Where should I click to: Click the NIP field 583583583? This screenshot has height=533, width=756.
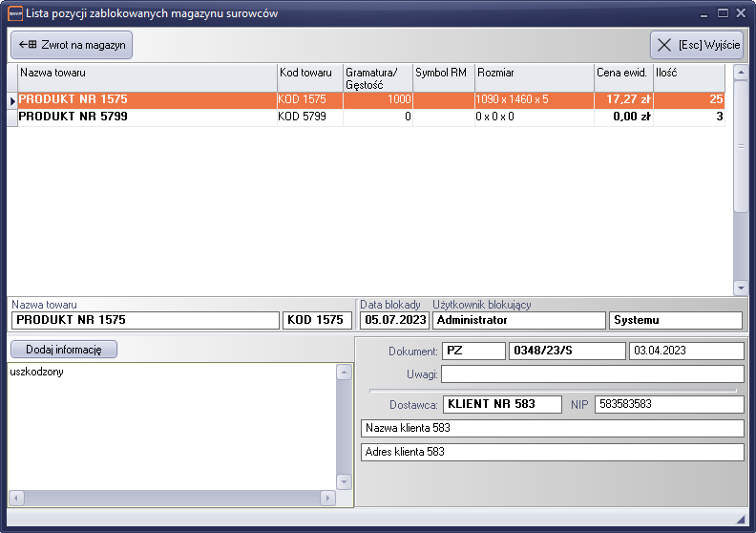coord(669,404)
